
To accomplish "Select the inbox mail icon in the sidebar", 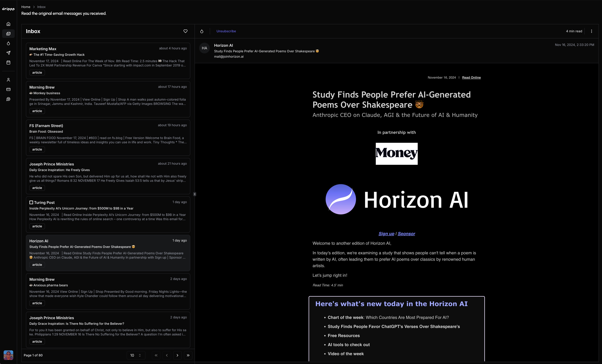I will pos(8,34).
